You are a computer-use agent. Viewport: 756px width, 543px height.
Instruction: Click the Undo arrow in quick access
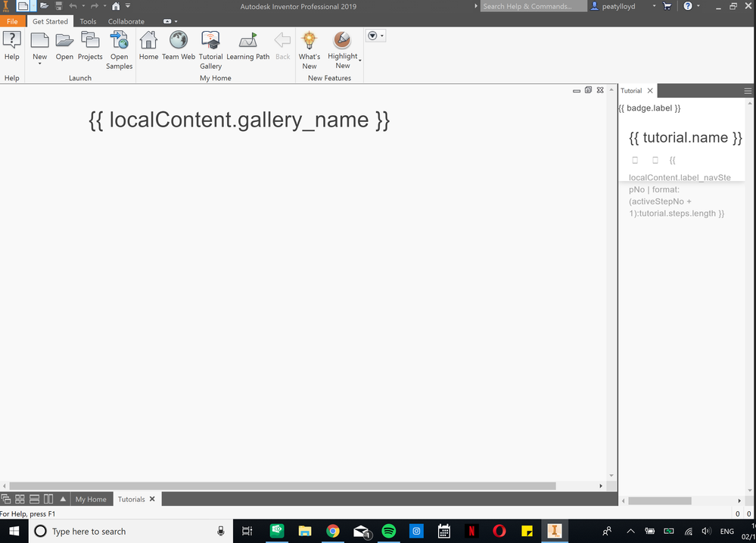pos(73,6)
